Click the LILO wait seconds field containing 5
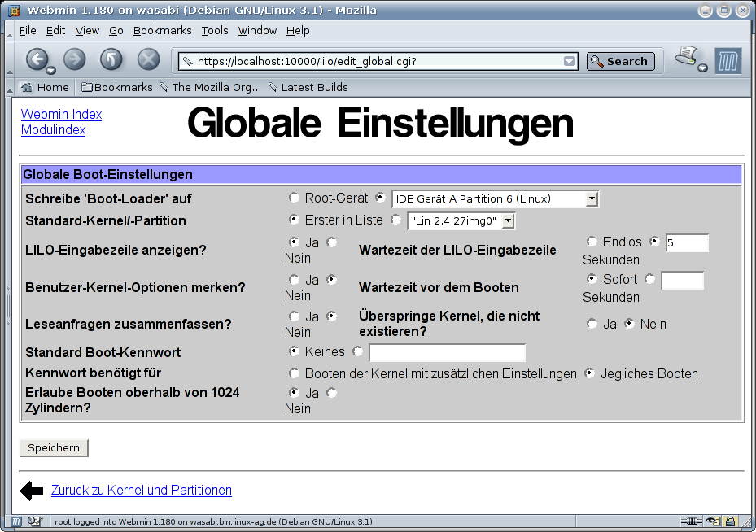 tap(687, 243)
